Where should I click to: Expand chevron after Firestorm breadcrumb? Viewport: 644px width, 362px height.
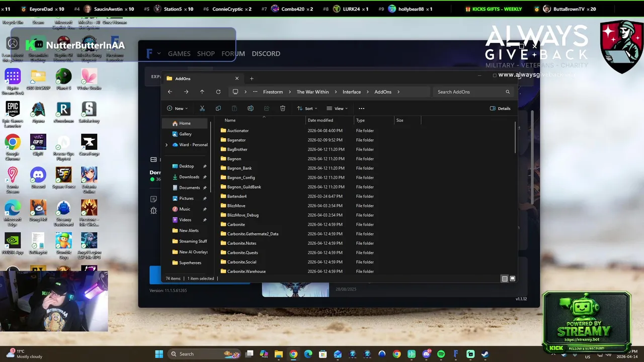tap(290, 92)
